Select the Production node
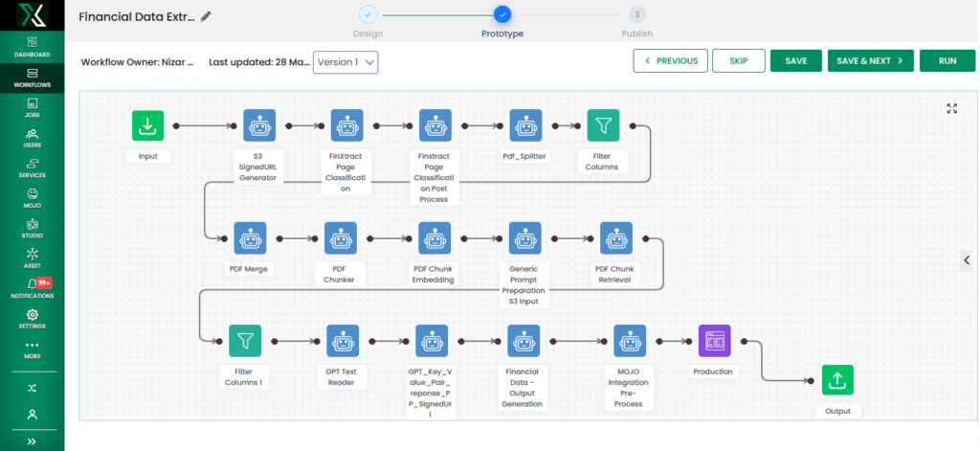 click(x=714, y=341)
